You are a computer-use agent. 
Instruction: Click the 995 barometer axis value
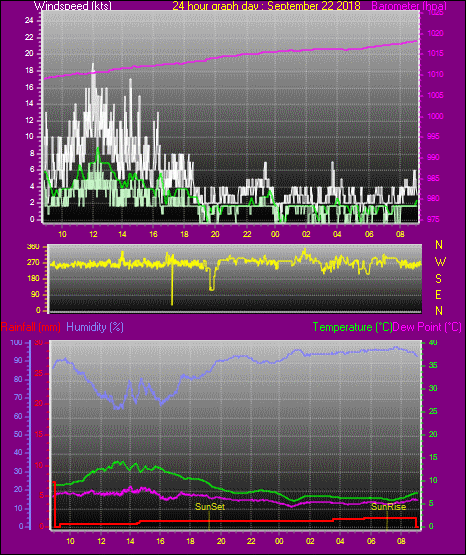coord(433,136)
